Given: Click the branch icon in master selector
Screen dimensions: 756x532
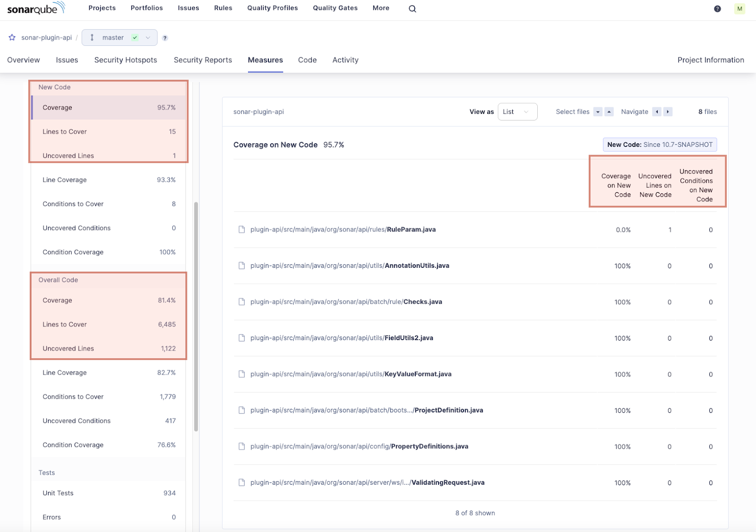Looking at the screenshot, I should coord(92,37).
